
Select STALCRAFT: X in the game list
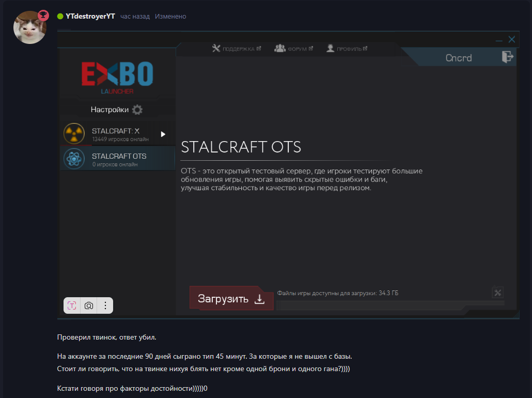click(117, 134)
